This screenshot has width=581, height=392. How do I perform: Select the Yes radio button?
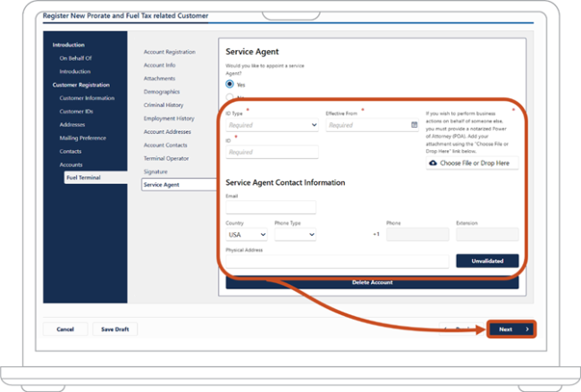tap(230, 84)
